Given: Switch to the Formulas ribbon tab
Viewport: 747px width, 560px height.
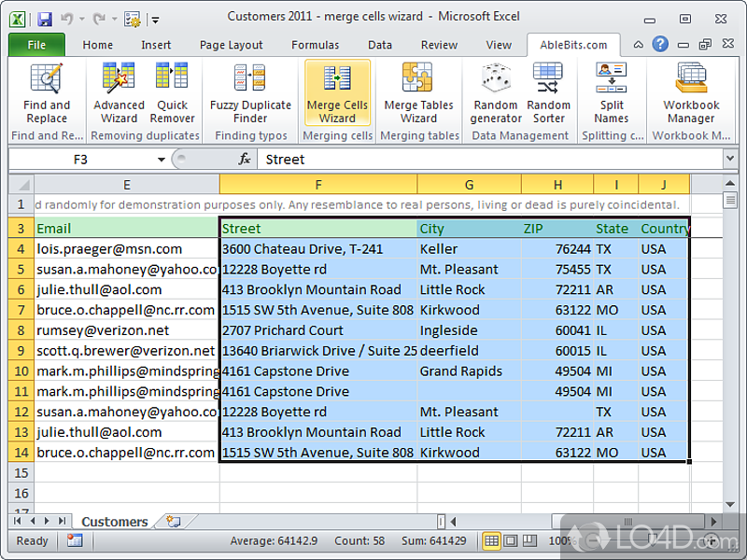Looking at the screenshot, I should (x=315, y=45).
